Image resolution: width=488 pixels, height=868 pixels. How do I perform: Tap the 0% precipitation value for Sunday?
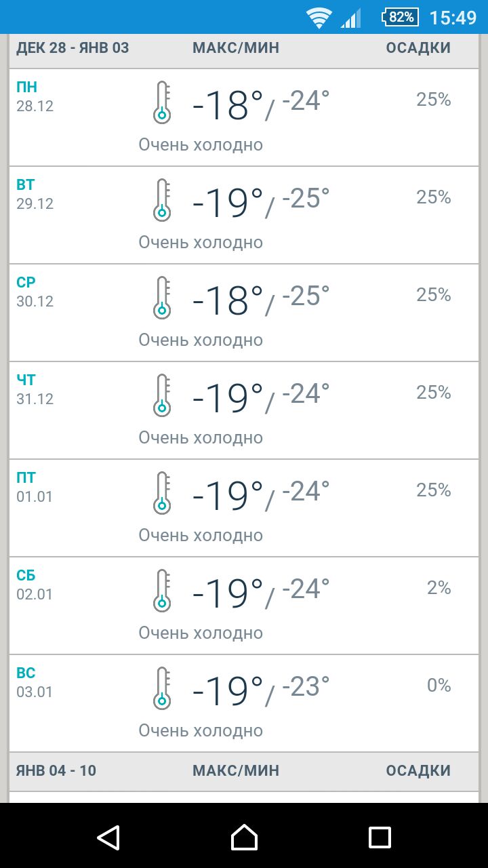click(x=439, y=686)
